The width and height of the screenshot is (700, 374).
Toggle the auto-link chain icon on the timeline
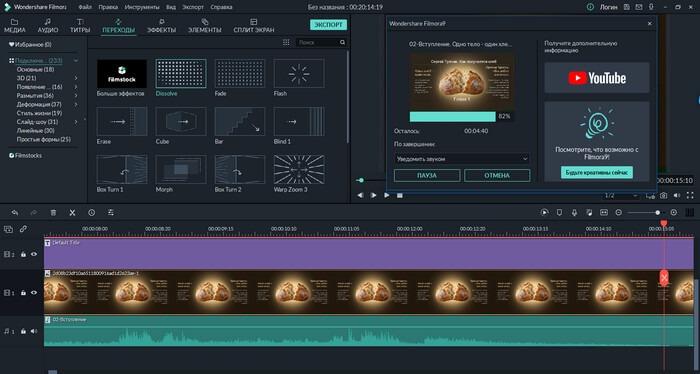(23, 229)
